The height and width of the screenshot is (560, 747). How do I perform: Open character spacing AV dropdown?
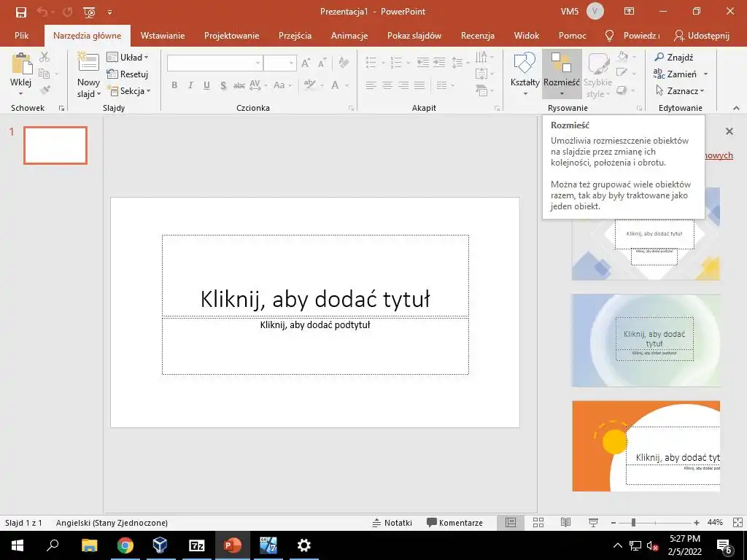(x=259, y=85)
